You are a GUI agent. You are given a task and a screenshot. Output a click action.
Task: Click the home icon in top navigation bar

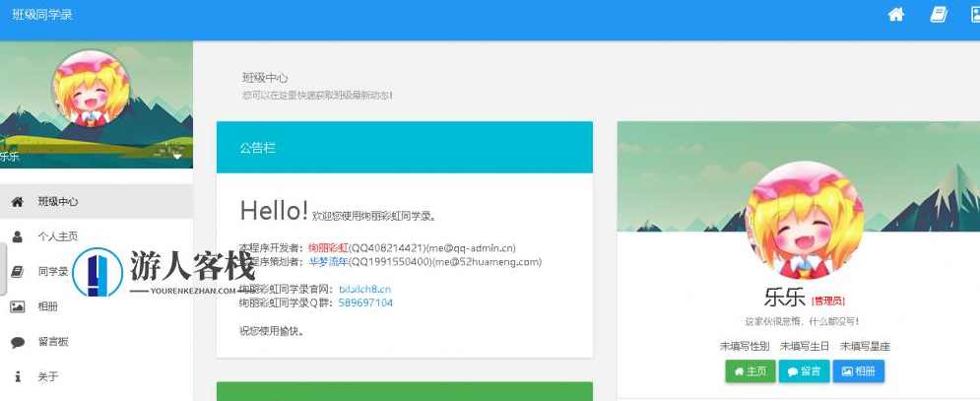point(896,15)
